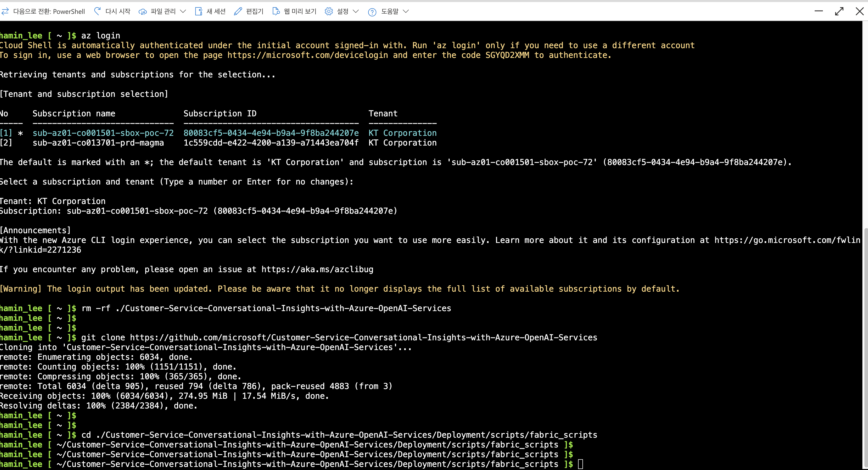Click the 파일 관리 cloud upload icon
The height and width of the screenshot is (470, 868).
pyautogui.click(x=143, y=12)
